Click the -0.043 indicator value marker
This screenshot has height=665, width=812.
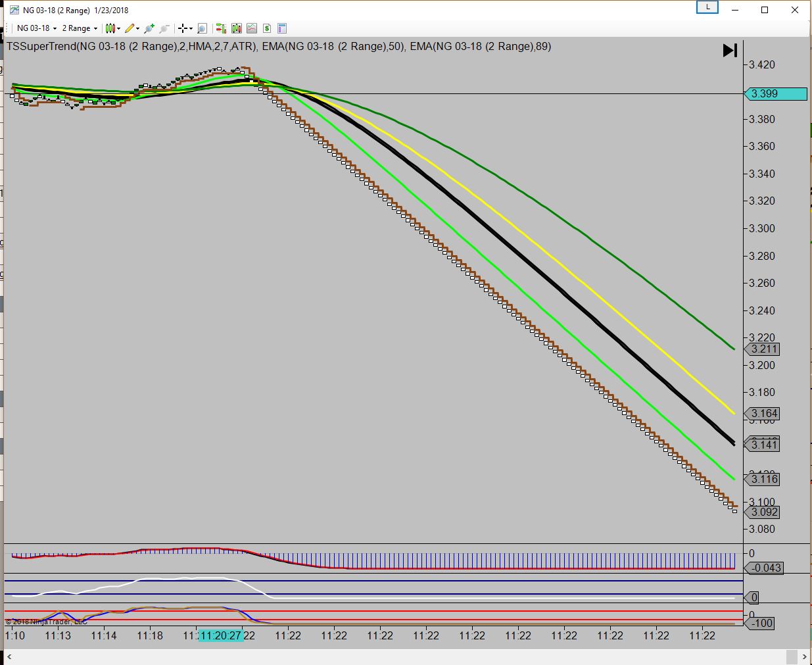(764, 568)
